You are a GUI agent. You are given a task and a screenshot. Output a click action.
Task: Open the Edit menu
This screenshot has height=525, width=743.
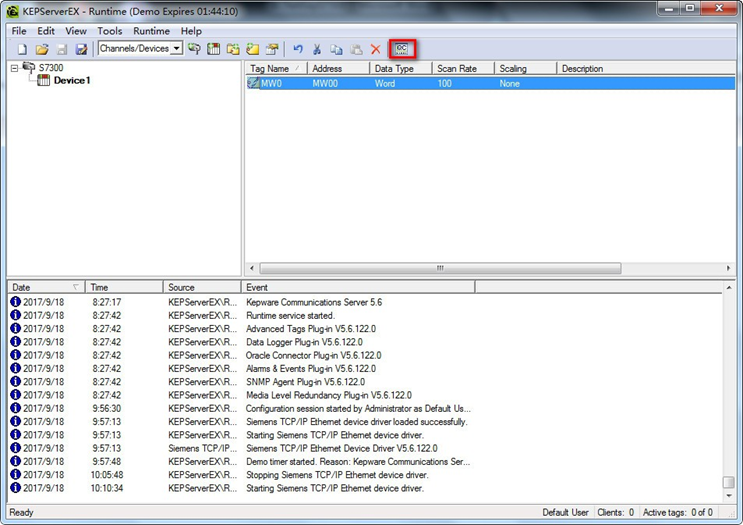(x=46, y=31)
